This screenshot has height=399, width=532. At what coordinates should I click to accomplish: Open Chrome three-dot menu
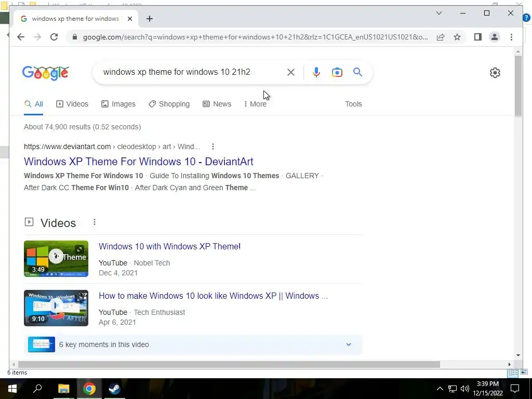511,37
